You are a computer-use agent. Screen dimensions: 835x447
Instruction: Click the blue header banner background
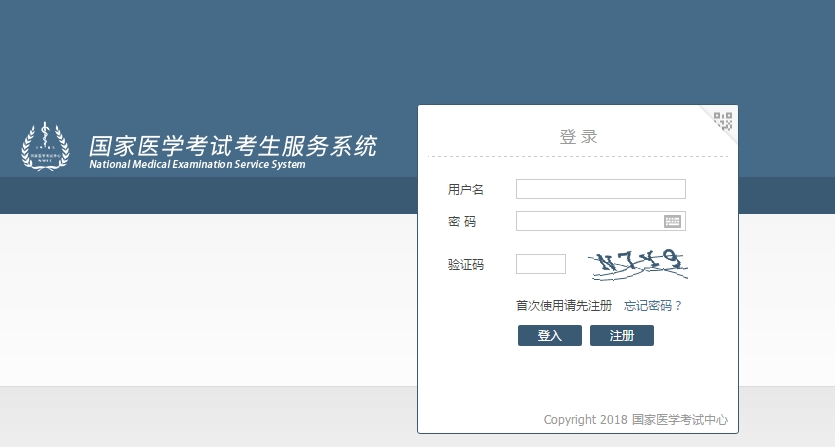coord(200,60)
